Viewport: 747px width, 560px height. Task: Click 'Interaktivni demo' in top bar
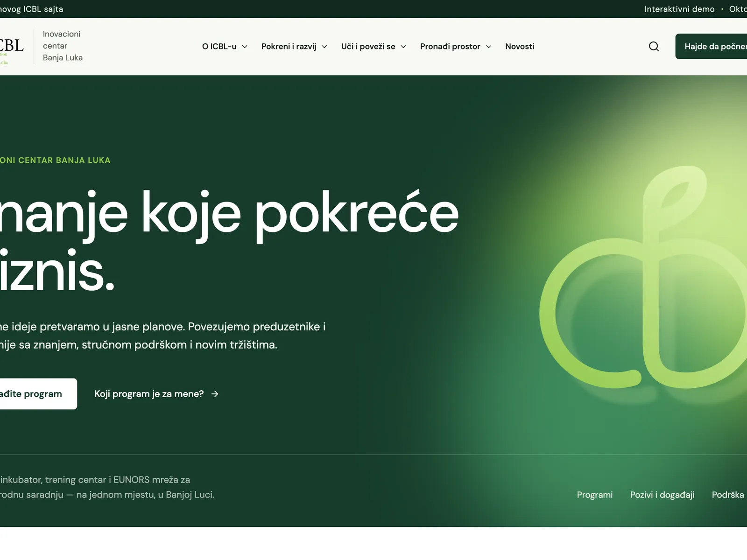[x=679, y=9]
